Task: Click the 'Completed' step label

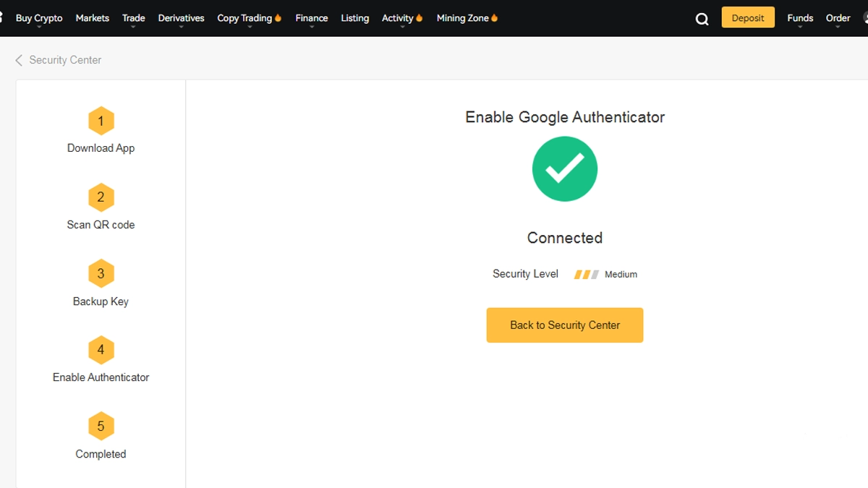Action: coord(101,454)
